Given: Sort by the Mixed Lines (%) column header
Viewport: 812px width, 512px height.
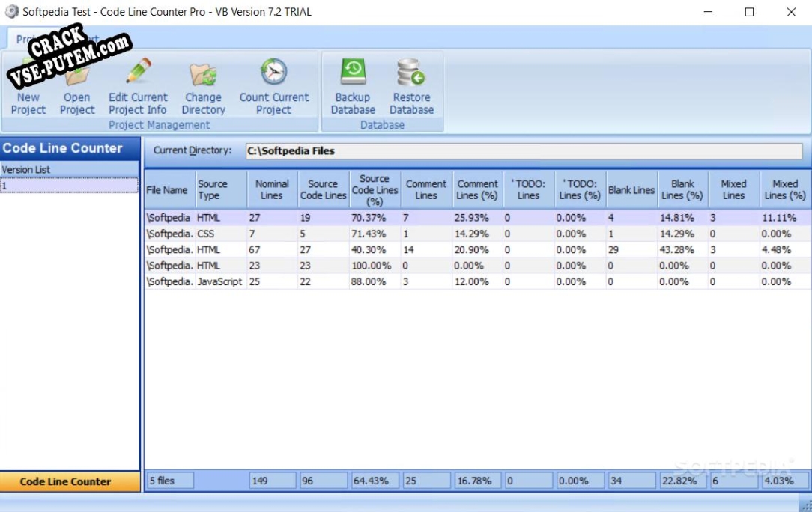Looking at the screenshot, I should (x=785, y=189).
